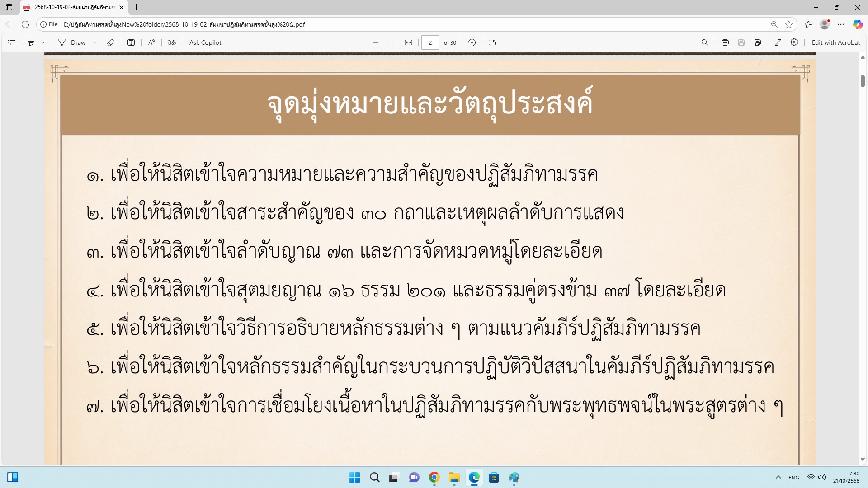The height and width of the screenshot is (488, 868).
Task: Toggle the two-page view
Action: click(492, 42)
